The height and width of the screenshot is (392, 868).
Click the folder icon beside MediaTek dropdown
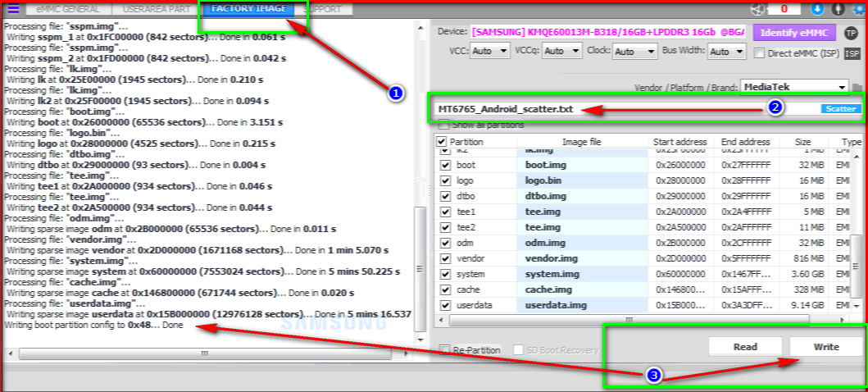(857, 88)
